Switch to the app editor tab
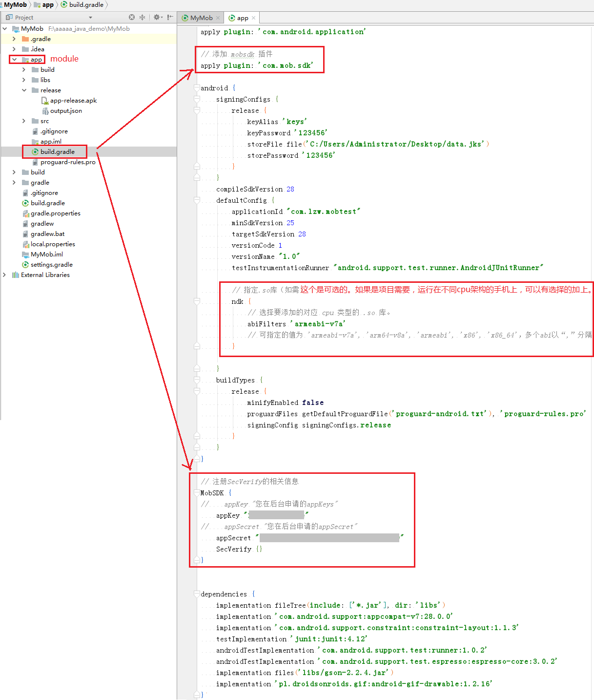The image size is (594, 700). 242,18
